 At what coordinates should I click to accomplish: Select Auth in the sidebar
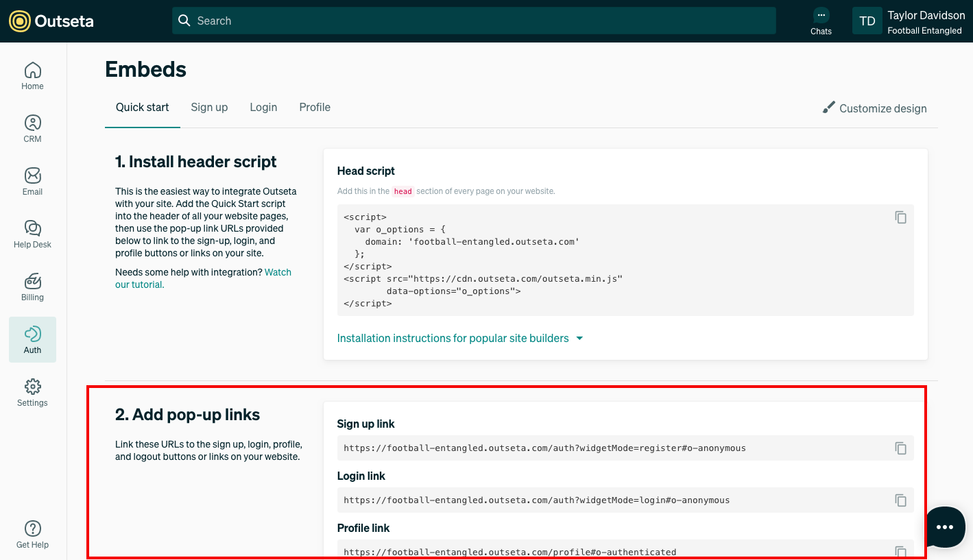click(x=32, y=340)
